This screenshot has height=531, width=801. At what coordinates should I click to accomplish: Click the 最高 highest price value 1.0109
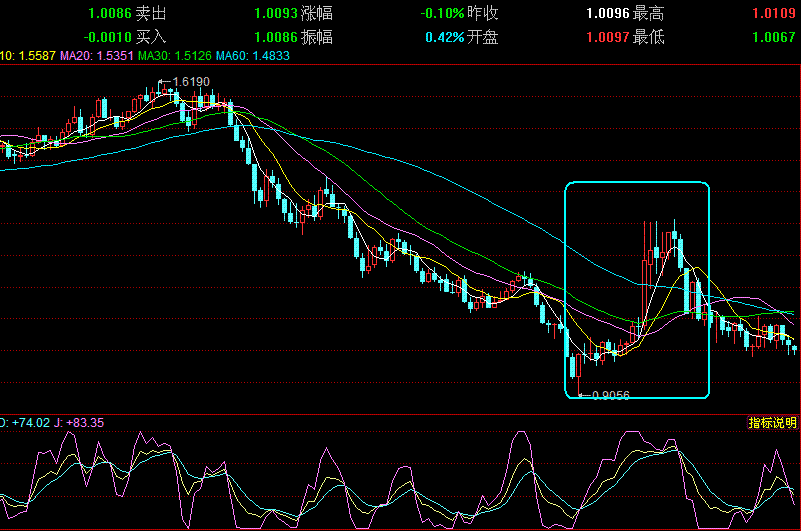pos(776,15)
